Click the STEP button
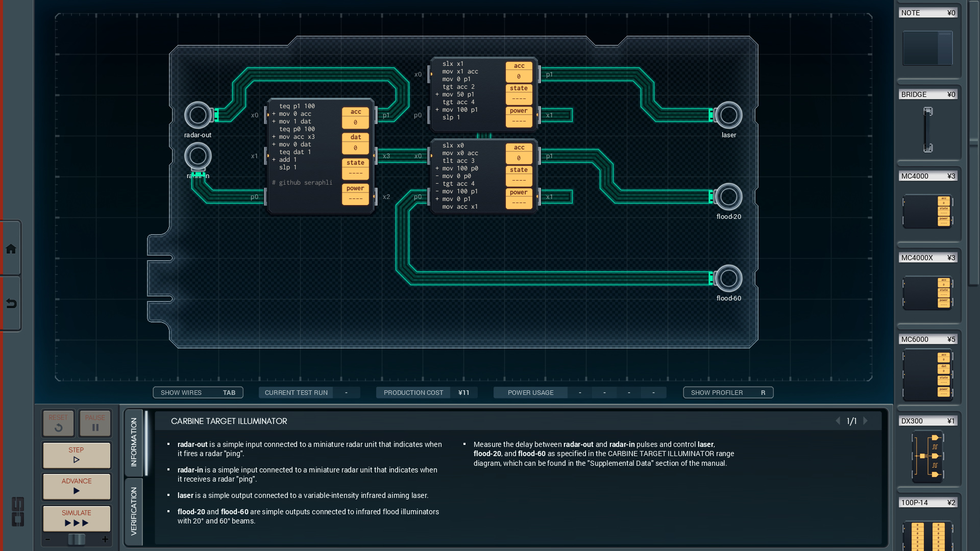The width and height of the screenshot is (980, 551). point(77,455)
